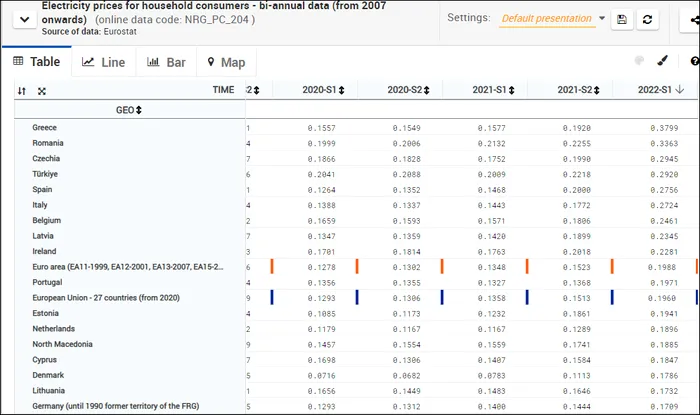This screenshot has width=700, height=415.
Task: Select European Union - 27 countries row
Action: pyautogui.click(x=106, y=298)
